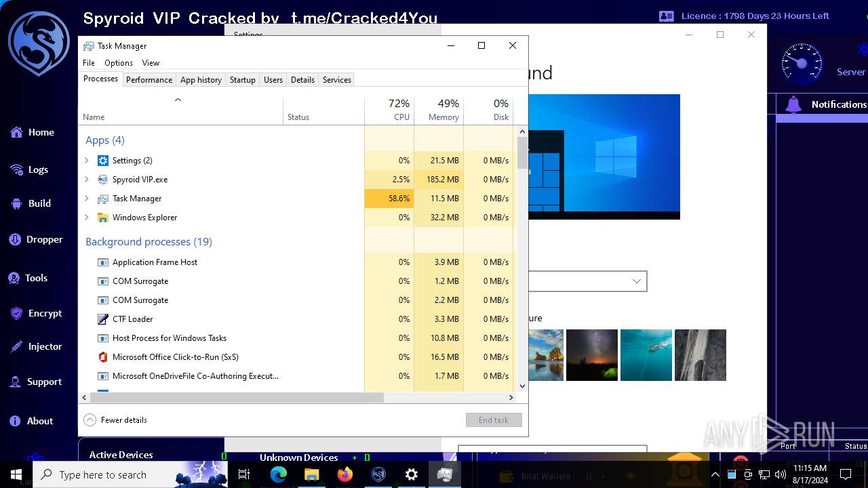The width and height of the screenshot is (868, 488).
Task: Select the night sky background thumbnail
Action: point(592,355)
